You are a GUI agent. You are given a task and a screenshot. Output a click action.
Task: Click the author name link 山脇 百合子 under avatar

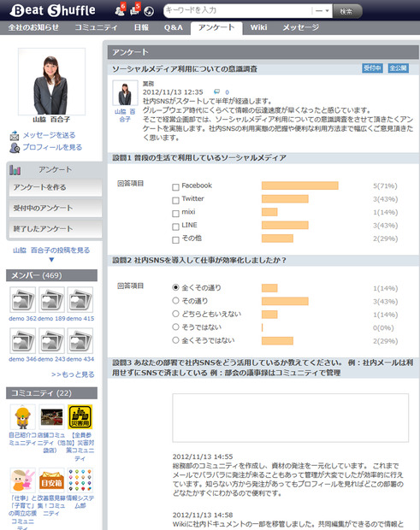pyautogui.click(x=125, y=115)
